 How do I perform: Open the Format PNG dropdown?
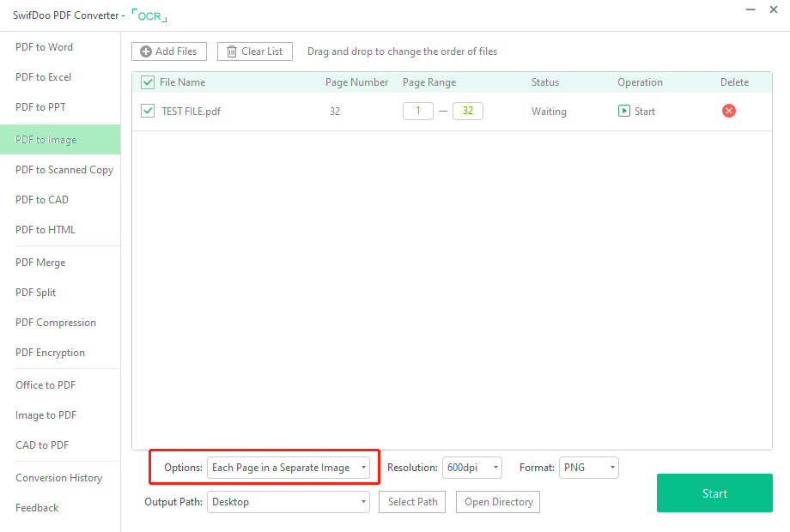[x=589, y=468]
